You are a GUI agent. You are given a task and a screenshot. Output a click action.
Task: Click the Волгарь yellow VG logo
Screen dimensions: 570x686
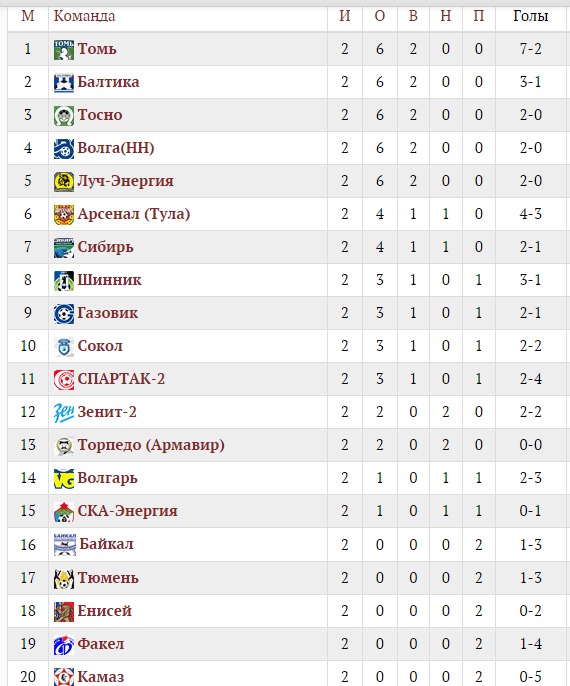[64, 479]
